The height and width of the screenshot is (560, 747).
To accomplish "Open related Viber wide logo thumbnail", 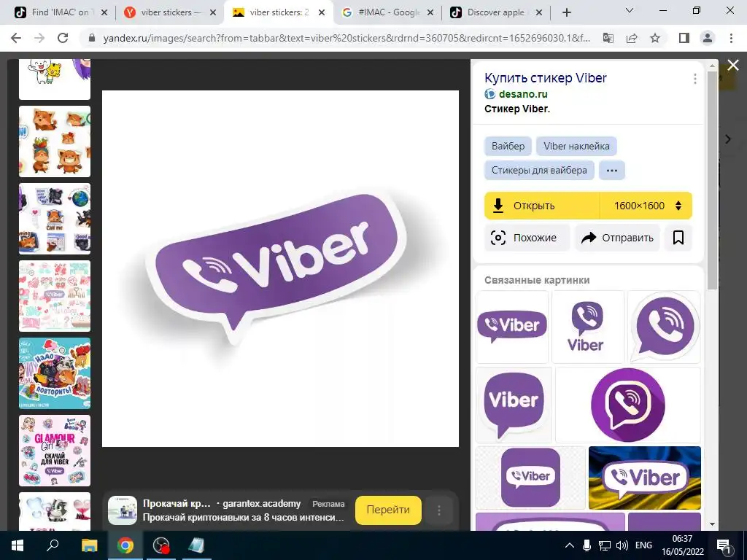I will point(512,327).
